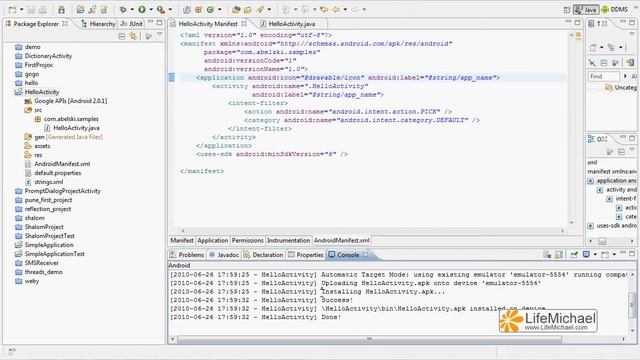Toggle Link with Editor in Package Explorer
This screenshot has height=360, width=640.
[133, 36]
